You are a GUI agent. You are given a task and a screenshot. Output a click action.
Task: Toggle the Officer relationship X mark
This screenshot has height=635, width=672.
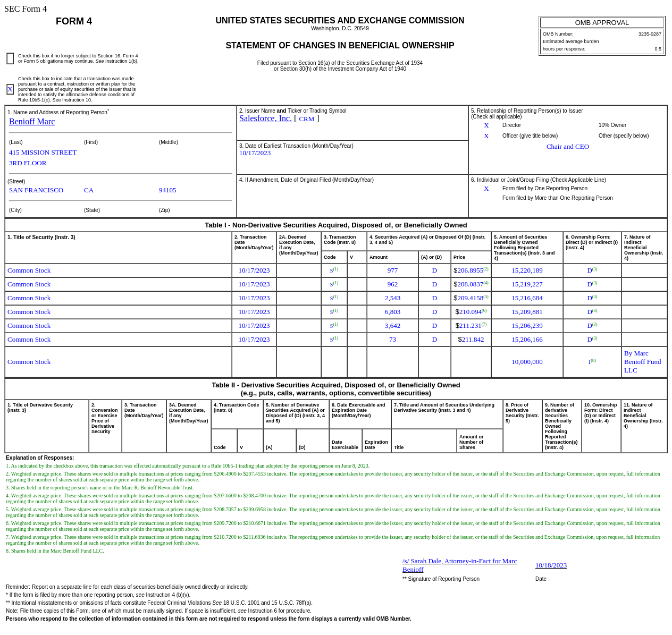[486, 136]
